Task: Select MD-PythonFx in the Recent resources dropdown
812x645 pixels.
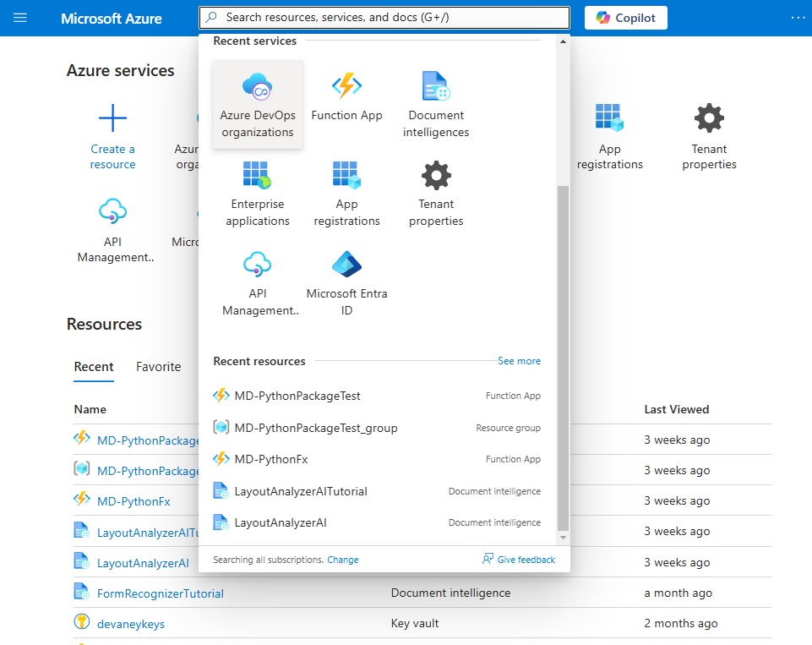Action: pos(377,460)
